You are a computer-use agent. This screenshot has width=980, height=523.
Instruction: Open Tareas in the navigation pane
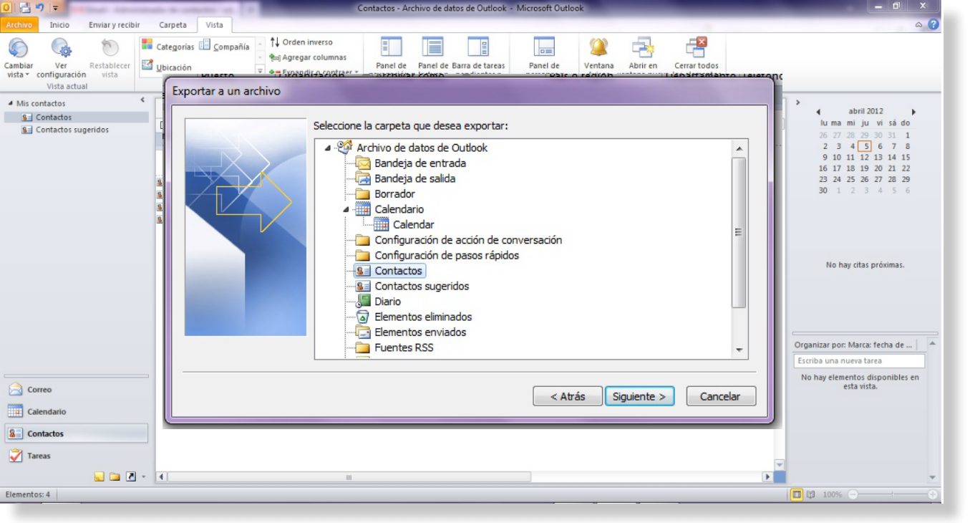(39, 456)
